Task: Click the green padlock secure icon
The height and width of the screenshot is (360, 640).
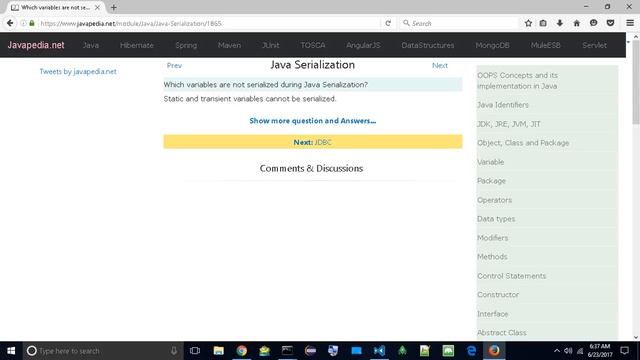Action: pyautogui.click(x=32, y=23)
